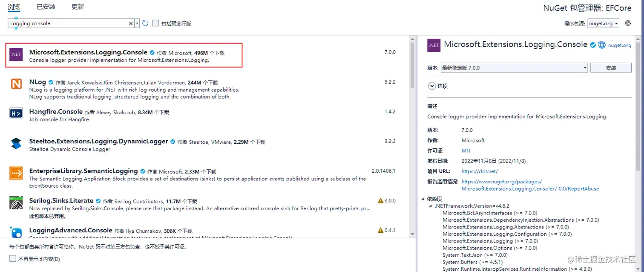Screen dimensions: 644x272
Task: Switch to the 浏览 tab
Action: click(14, 7)
